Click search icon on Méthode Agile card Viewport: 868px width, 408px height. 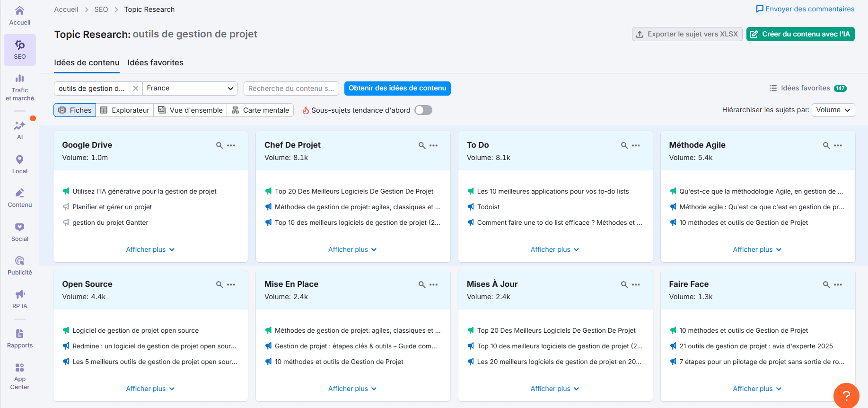(826, 145)
